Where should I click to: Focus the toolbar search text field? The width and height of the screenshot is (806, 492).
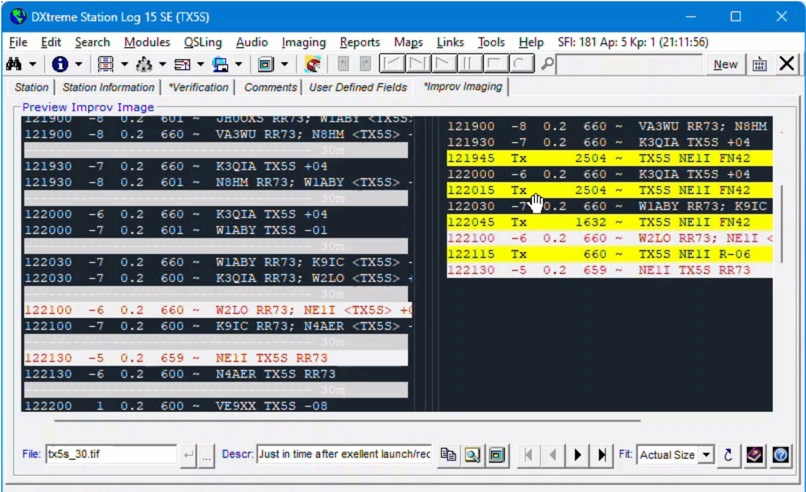pyautogui.click(x=629, y=64)
